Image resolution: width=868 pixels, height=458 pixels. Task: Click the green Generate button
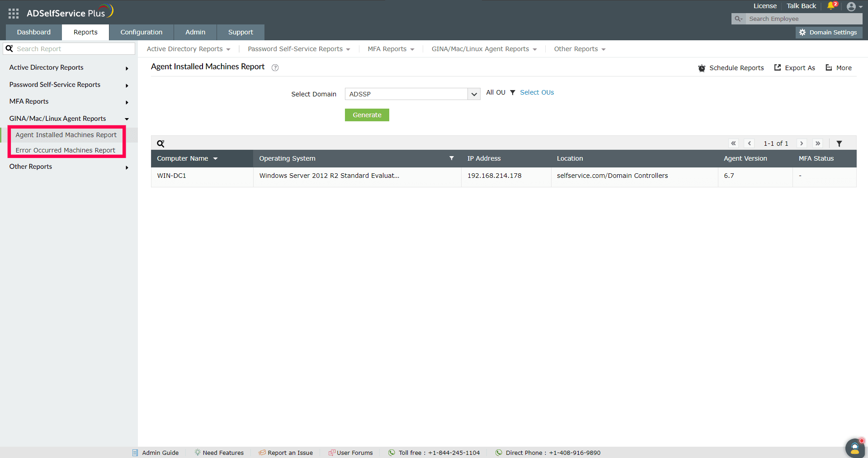pos(367,115)
